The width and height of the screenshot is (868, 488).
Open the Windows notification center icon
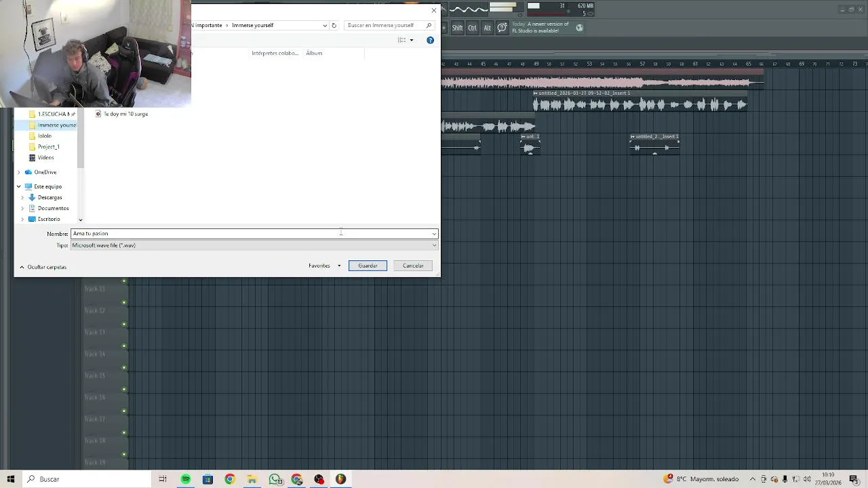(854, 479)
